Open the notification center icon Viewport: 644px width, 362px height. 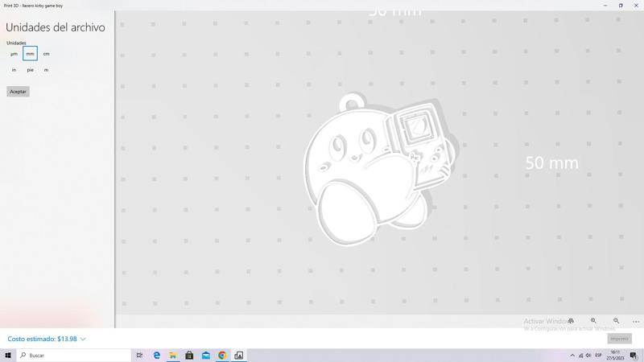[634, 356]
